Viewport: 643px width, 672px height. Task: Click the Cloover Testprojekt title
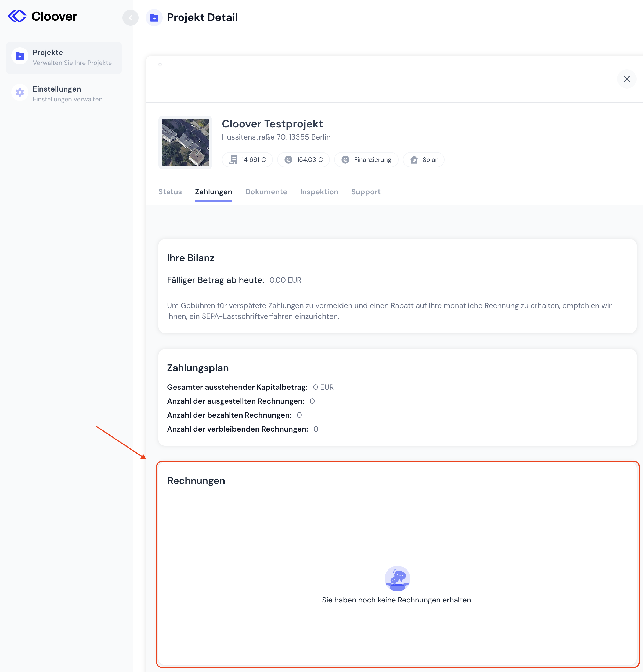click(x=272, y=124)
